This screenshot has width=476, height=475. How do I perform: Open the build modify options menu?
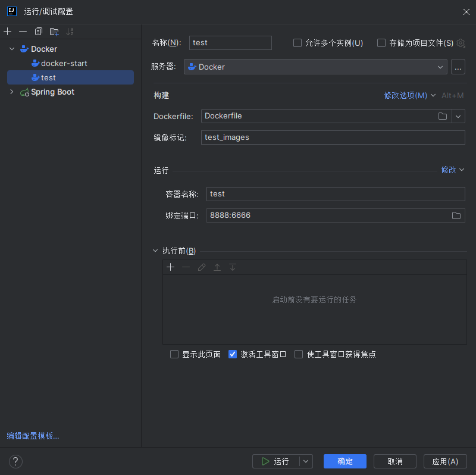409,95
